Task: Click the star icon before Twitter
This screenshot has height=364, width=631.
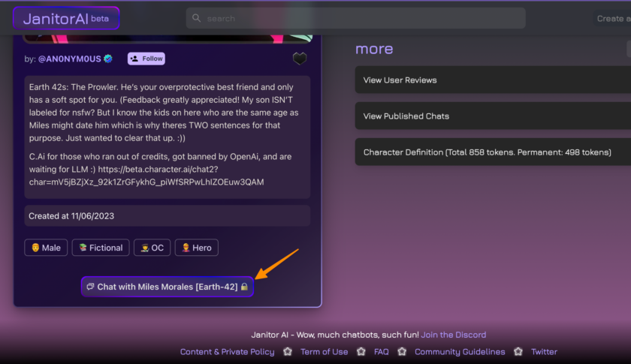Action: point(519,351)
